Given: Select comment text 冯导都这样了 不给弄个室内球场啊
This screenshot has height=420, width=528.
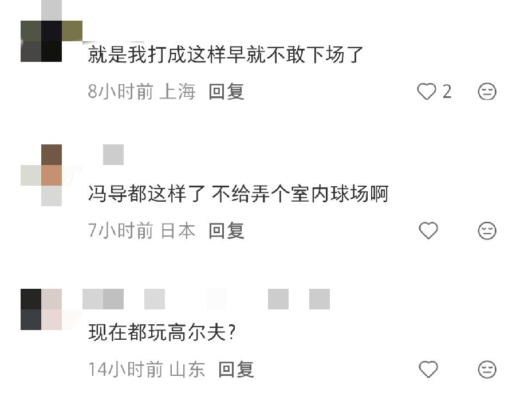Looking at the screenshot, I should (238, 194).
